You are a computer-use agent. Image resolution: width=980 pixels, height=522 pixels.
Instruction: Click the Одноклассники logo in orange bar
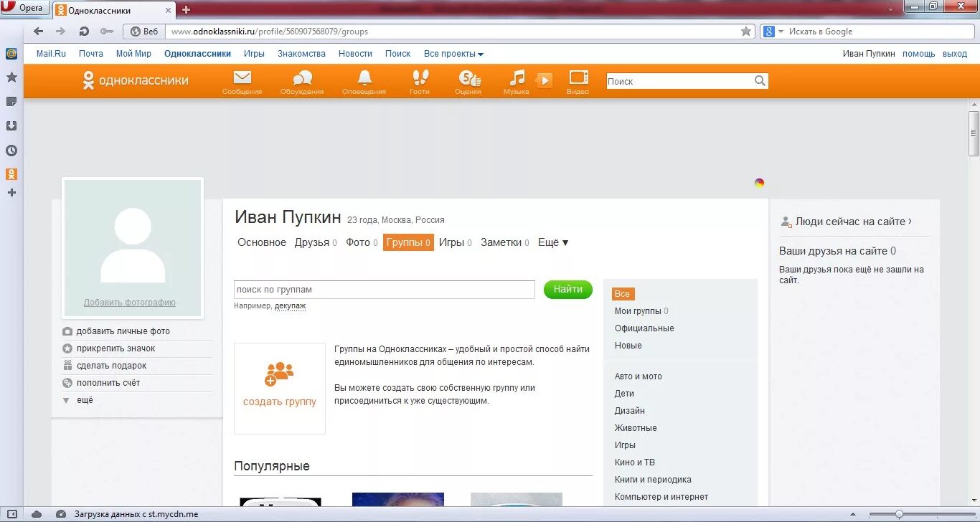pyautogui.click(x=135, y=80)
